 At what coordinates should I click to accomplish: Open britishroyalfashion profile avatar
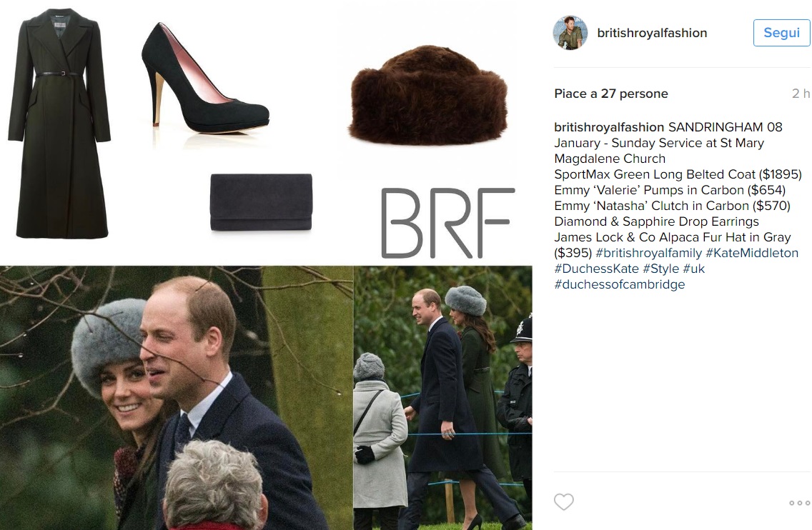tap(570, 33)
